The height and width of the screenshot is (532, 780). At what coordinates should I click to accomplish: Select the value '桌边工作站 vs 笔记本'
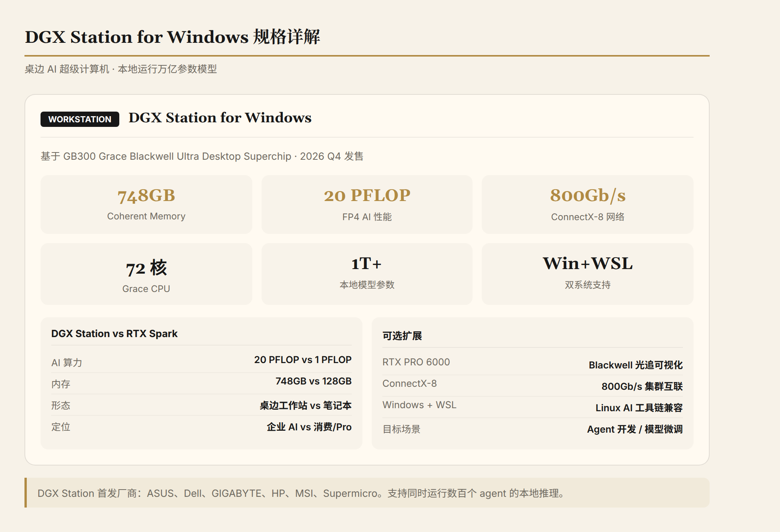[x=305, y=405]
